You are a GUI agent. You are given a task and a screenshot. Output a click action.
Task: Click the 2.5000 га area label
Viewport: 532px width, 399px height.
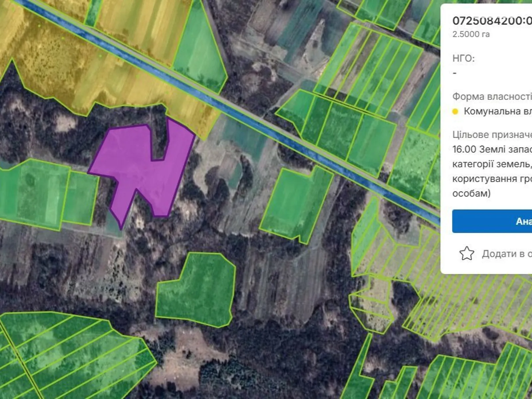(471, 34)
